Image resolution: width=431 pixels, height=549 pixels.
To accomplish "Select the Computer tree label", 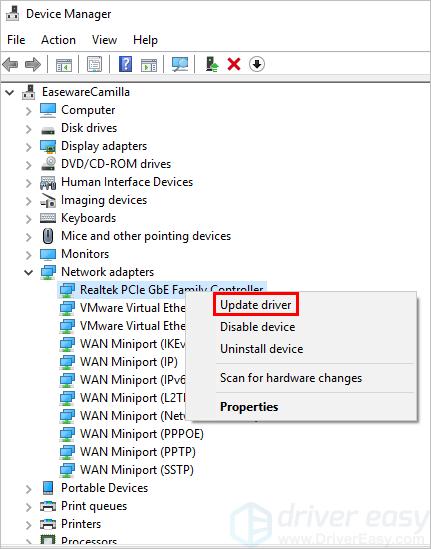I will [88, 110].
